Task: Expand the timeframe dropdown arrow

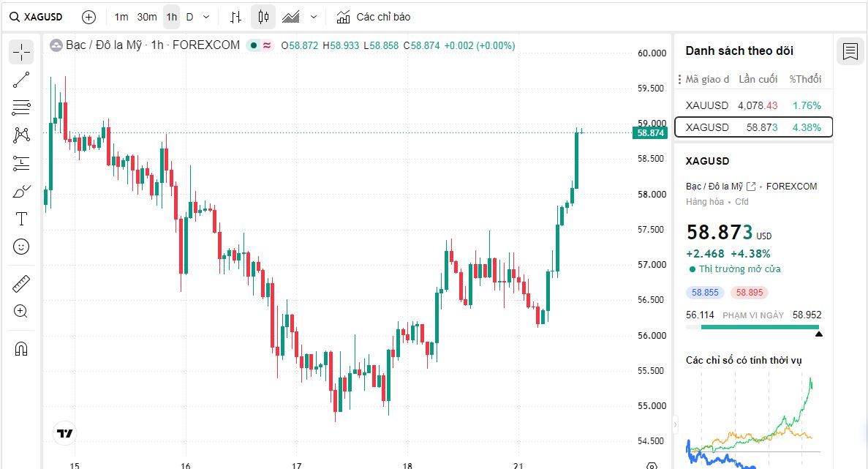Action: (x=206, y=17)
